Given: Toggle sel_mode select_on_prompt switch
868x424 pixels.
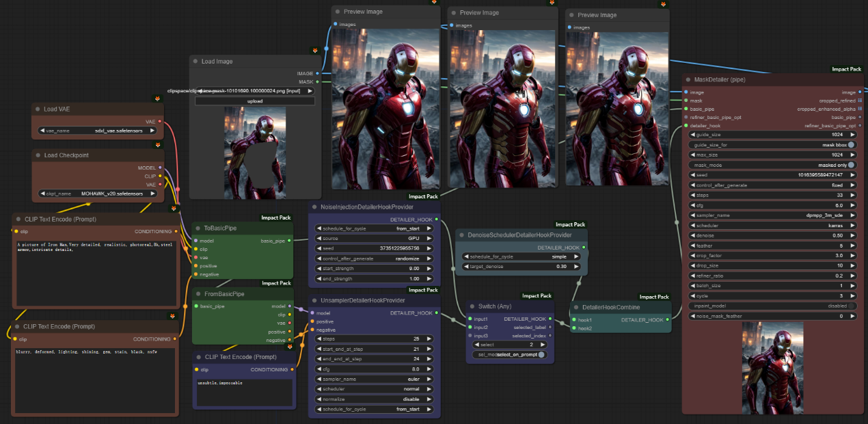Looking at the screenshot, I should coord(541,354).
